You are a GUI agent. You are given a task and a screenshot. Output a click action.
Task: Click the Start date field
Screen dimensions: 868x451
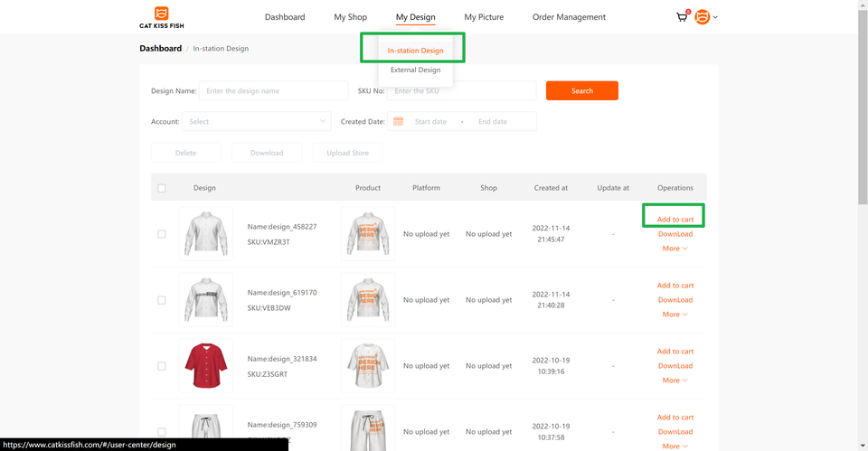pos(430,121)
